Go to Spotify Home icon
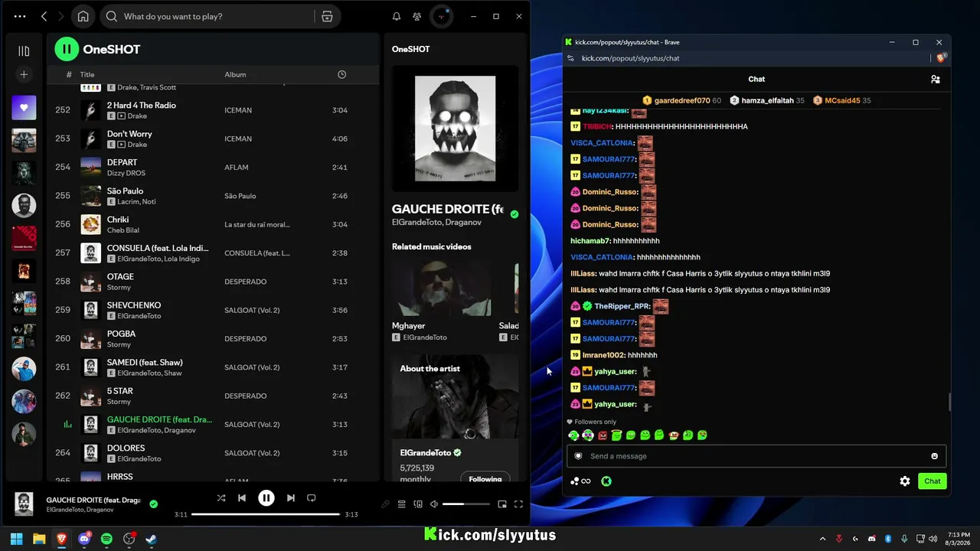 click(x=83, y=16)
